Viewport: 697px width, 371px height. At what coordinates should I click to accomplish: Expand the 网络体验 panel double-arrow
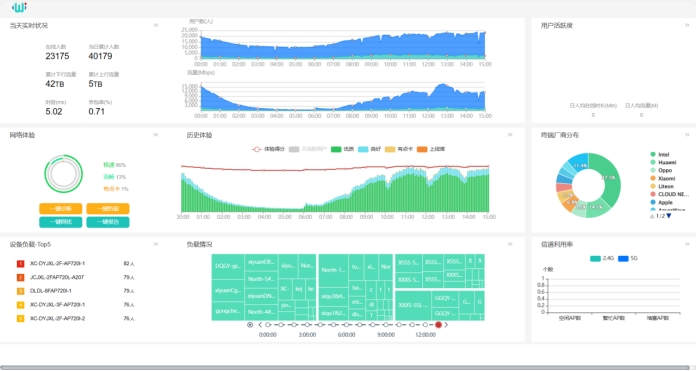point(156,135)
